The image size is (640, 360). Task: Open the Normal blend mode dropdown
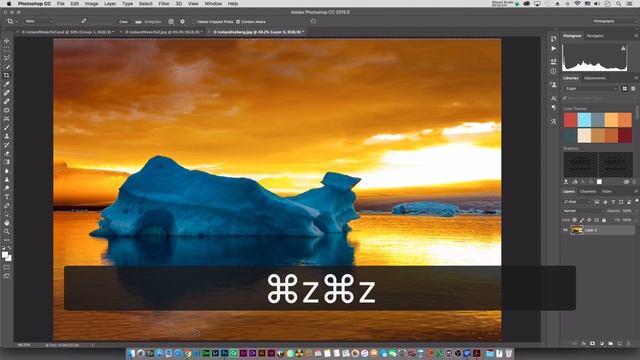click(584, 211)
